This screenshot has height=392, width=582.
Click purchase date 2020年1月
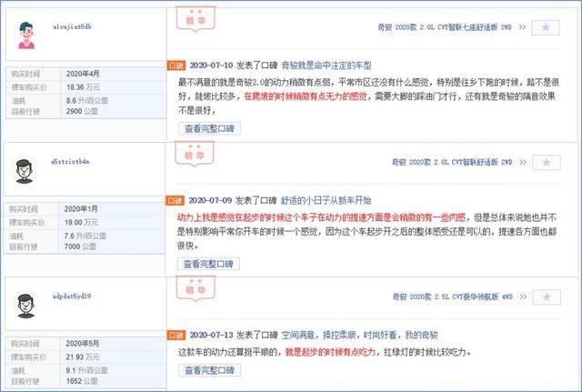tap(81, 208)
